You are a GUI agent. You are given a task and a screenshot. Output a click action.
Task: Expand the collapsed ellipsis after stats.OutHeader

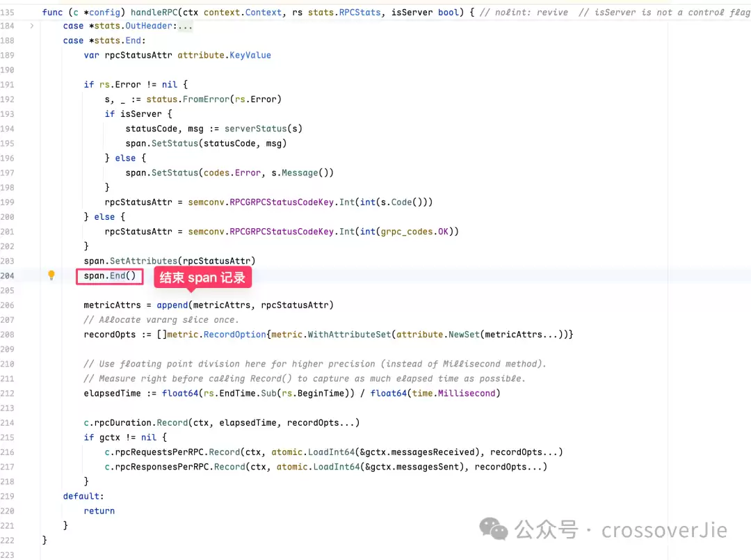tap(184, 26)
